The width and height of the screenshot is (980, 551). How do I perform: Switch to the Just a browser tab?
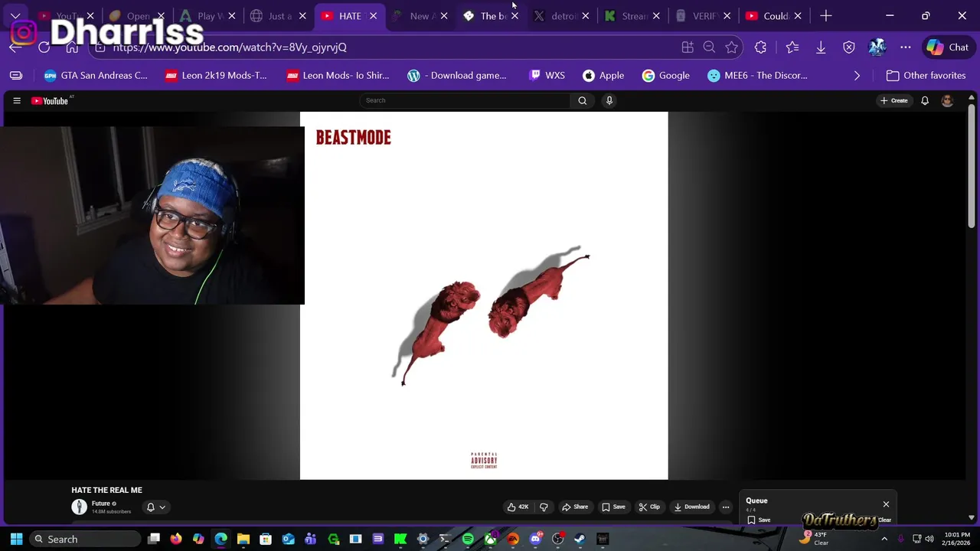[278, 15]
